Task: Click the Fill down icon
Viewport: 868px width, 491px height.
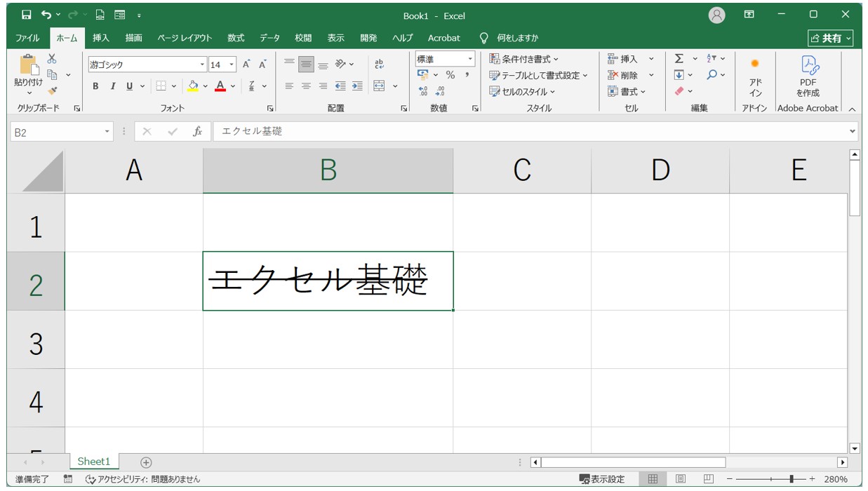Action: 679,75
